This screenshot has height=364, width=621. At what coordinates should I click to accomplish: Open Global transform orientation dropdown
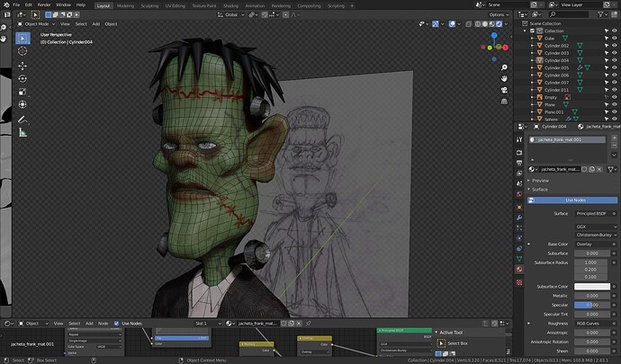(231, 15)
